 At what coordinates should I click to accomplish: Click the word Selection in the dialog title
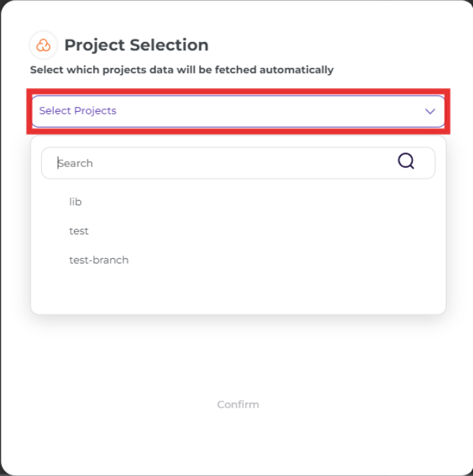point(169,45)
